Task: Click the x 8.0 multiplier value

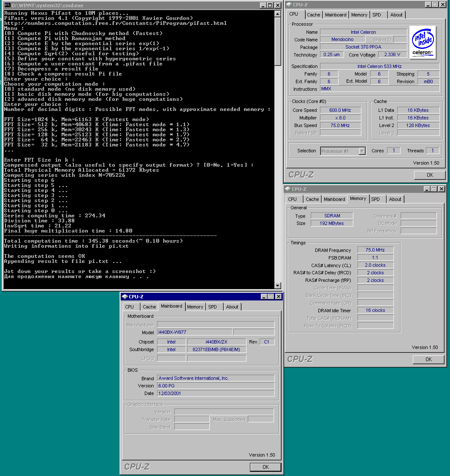Action: click(340, 118)
